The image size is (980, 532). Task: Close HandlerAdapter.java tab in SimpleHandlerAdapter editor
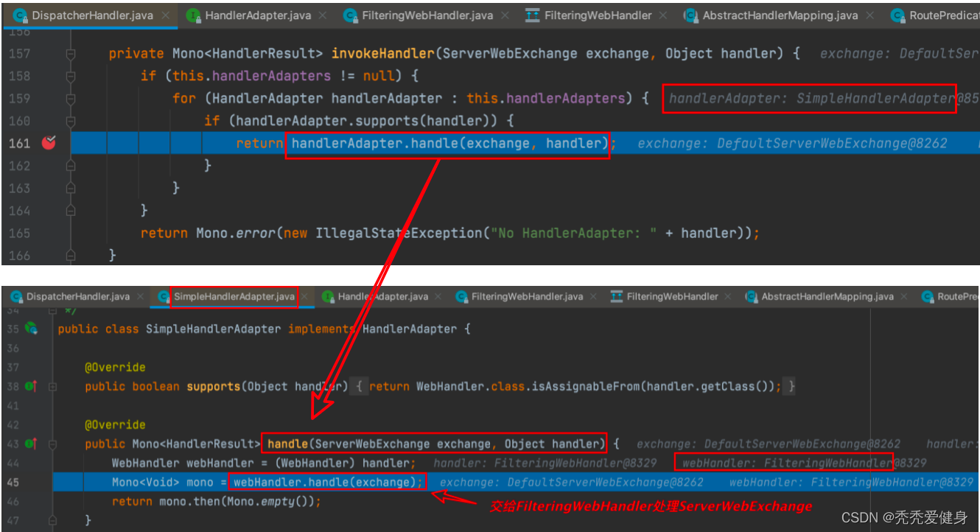click(x=438, y=296)
